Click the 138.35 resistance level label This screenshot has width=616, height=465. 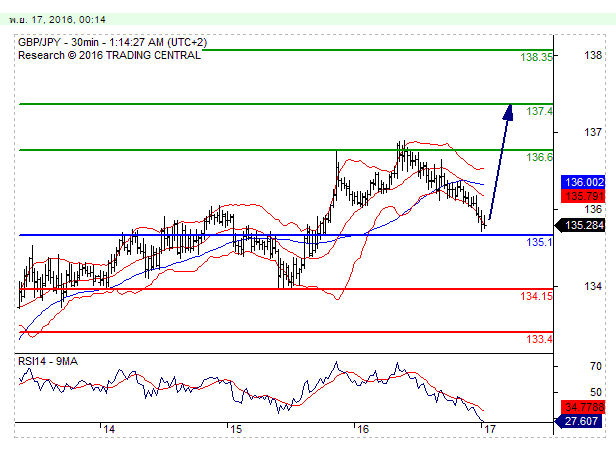[x=536, y=57]
